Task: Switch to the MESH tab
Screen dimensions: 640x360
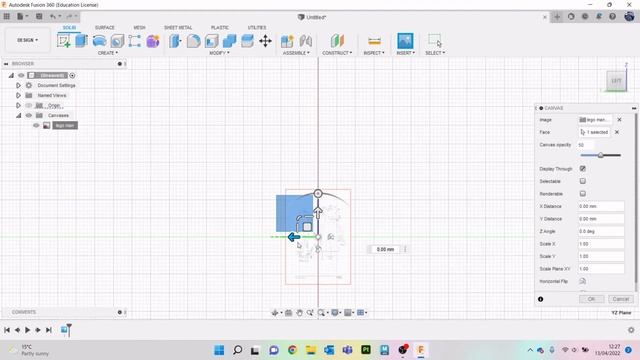Action: [139, 27]
